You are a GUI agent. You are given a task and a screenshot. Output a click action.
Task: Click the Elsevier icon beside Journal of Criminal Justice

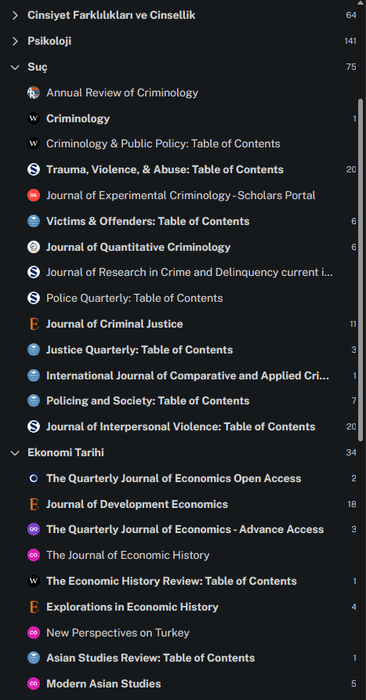(x=33, y=324)
